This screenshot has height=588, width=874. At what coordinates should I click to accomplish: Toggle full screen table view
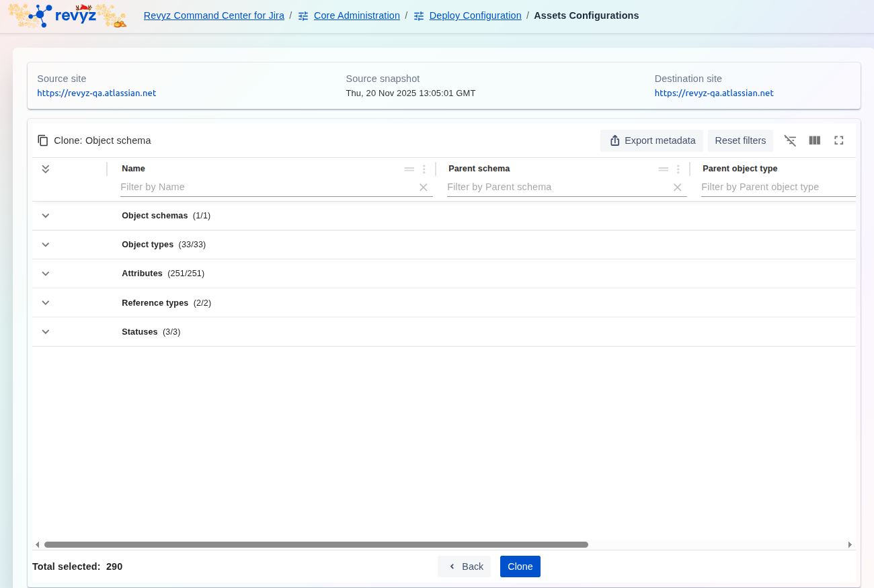click(838, 140)
